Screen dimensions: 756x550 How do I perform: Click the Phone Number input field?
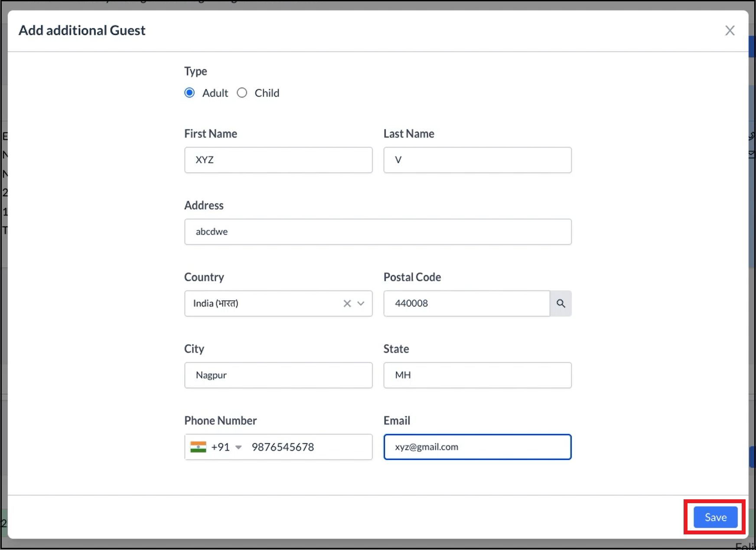(303, 447)
